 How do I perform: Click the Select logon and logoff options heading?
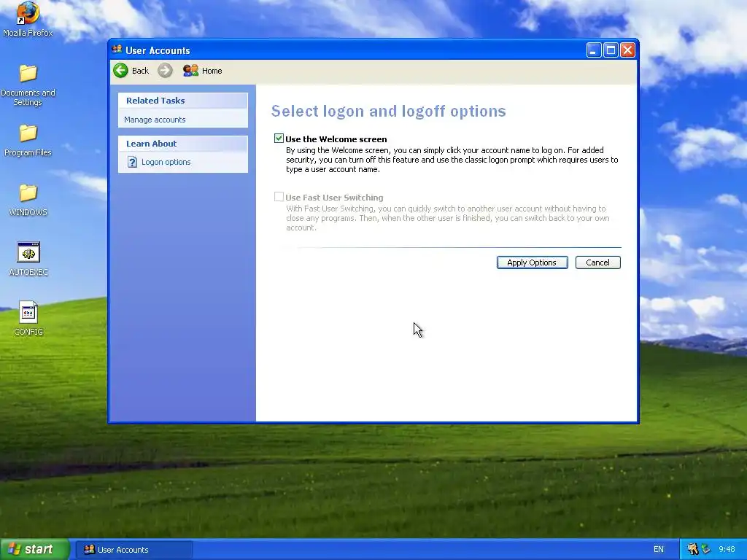coord(388,111)
